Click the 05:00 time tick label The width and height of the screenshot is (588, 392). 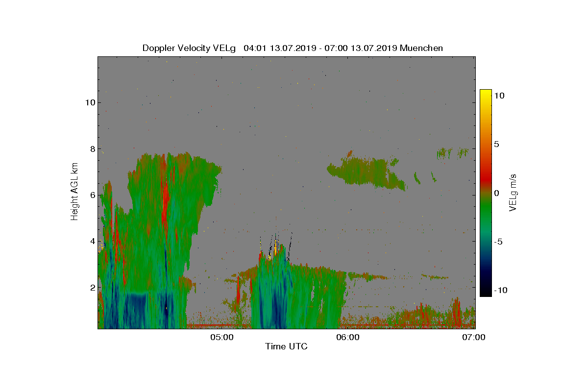point(221,337)
